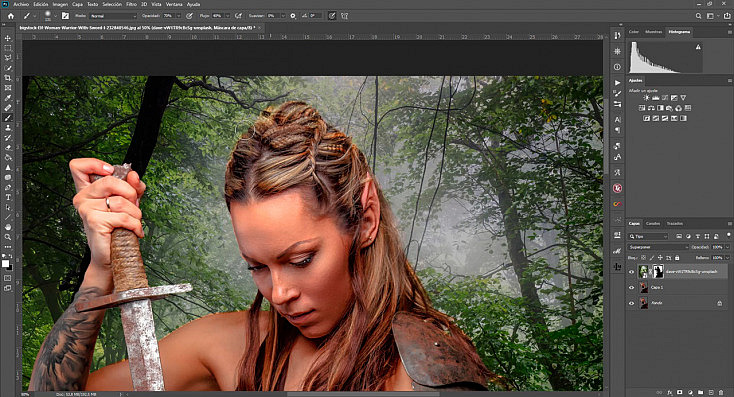The height and width of the screenshot is (397, 734).
Task: Click the layer mask thumbnail
Action: [x=658, y=272]
